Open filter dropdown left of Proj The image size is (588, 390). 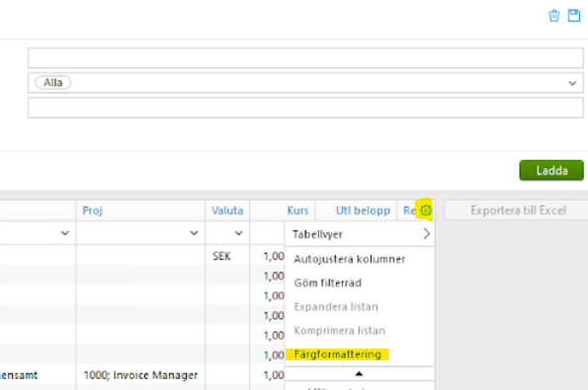tap(64, 233)
